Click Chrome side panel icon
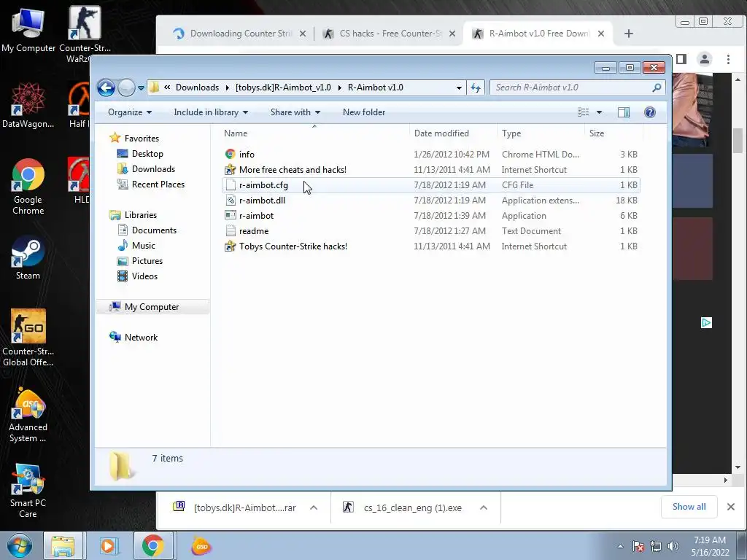The width and height of the screenshot is (747, 560). click(x=681, y=59)
